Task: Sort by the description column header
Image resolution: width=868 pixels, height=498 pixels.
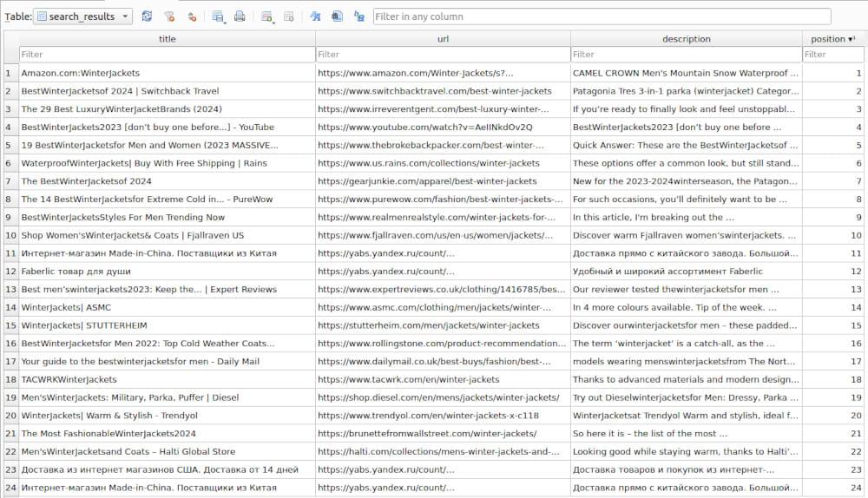Action: 687,39
